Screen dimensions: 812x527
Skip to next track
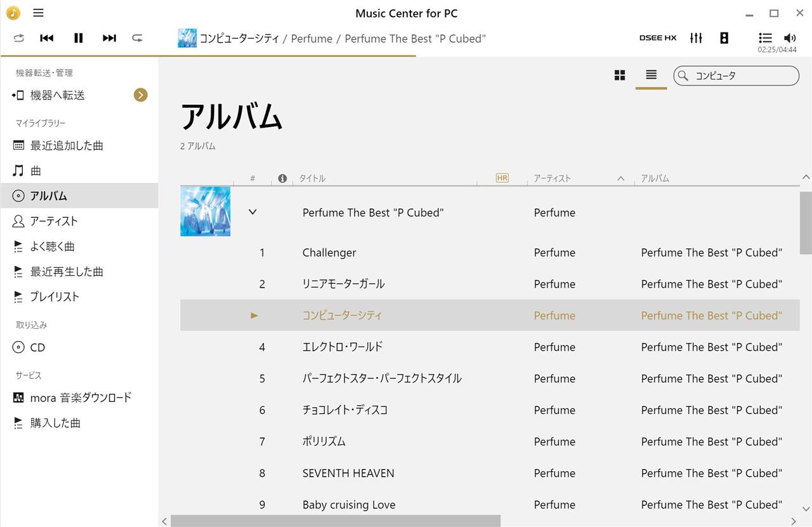tap(109, 38)
